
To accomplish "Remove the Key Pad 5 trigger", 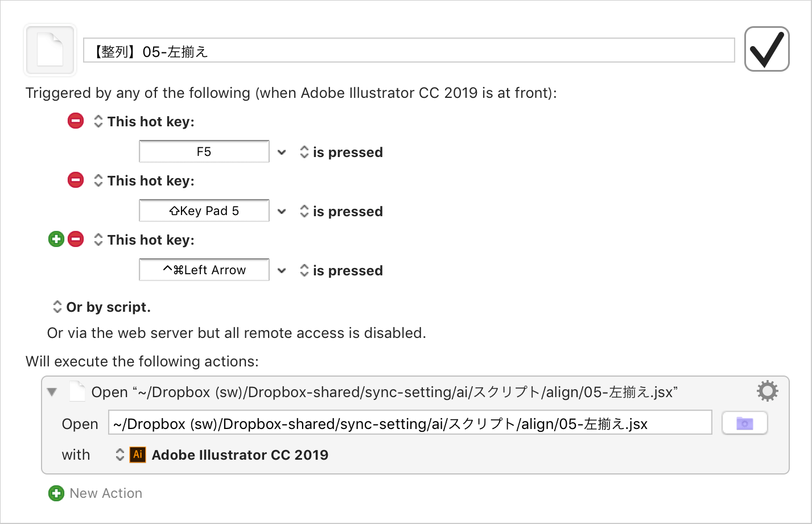I will pyautogui.click(x=76, y=180).
